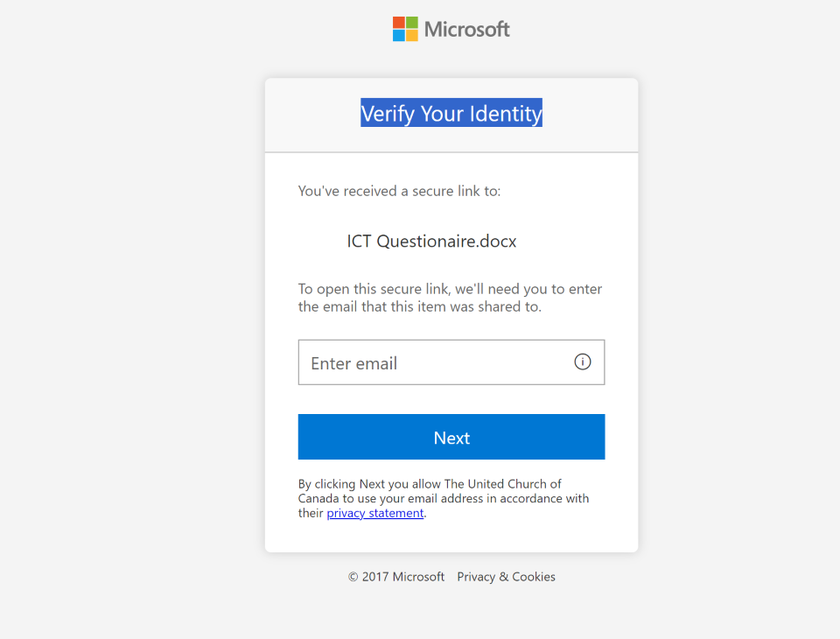
Task: Click the Microsoft wordmark text
Action: pyautogui.click(x=466, y=30)
